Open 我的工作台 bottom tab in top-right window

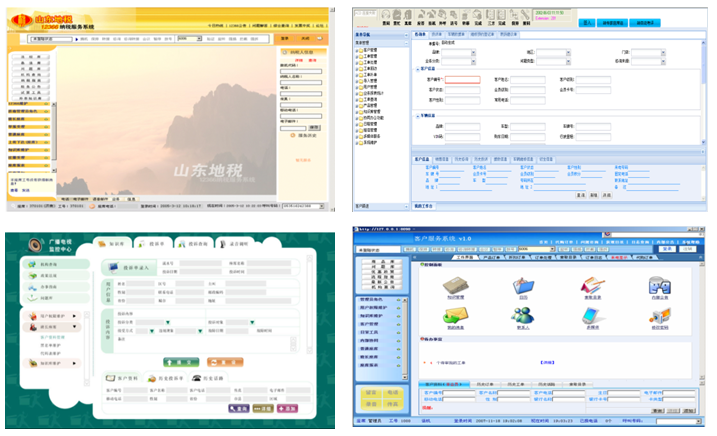point(423,206)
